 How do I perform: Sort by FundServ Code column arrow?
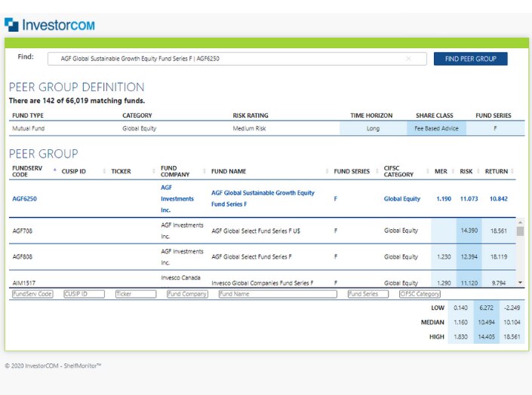click(54, 170)
